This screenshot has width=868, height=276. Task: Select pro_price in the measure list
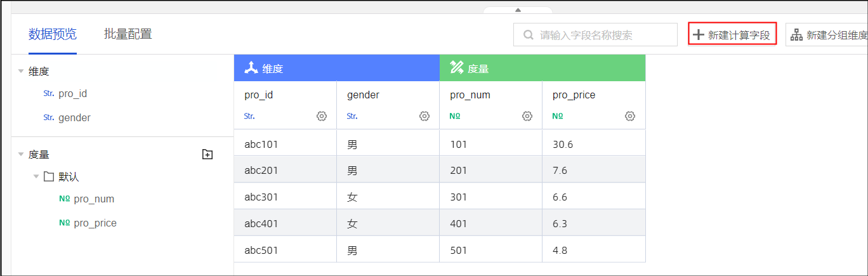point(95,223)
